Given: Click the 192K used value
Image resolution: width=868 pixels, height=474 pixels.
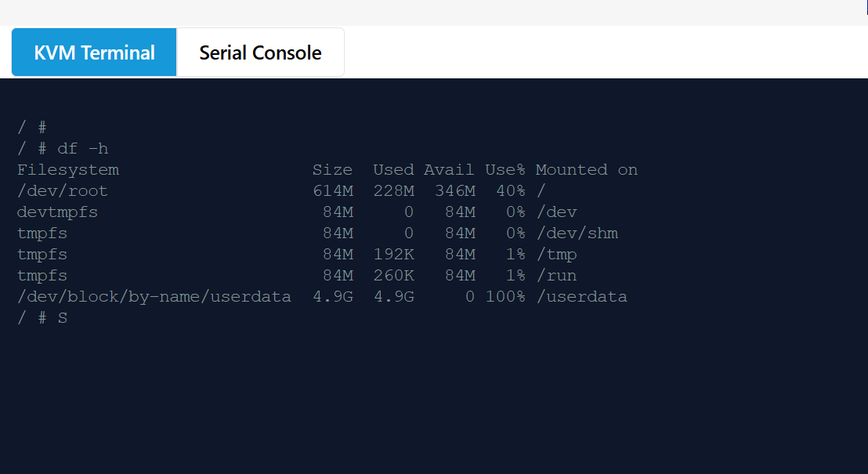Looking at the screenshot, I should 393,255.
